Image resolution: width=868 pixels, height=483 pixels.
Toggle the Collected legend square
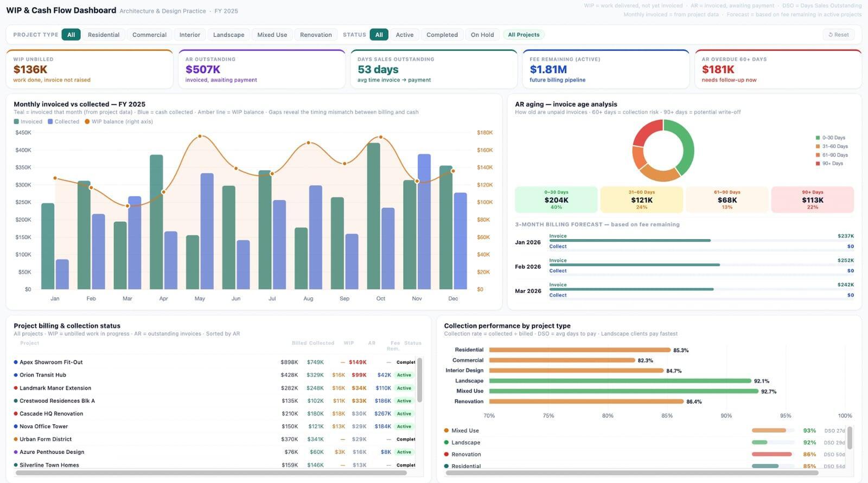click(x=50, y=122)
